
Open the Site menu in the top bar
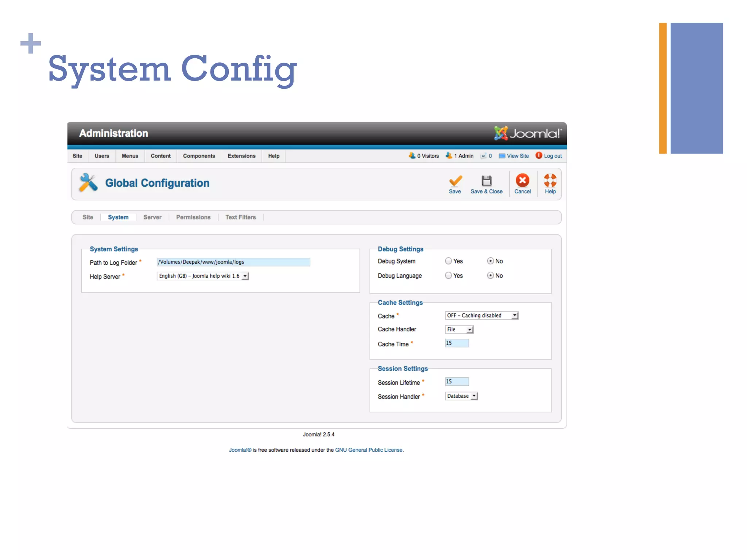click(77, 156)
